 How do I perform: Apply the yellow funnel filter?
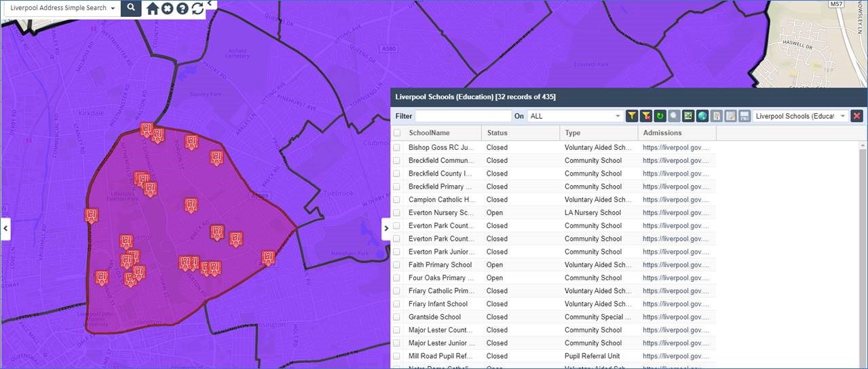(x=632, y=116)
